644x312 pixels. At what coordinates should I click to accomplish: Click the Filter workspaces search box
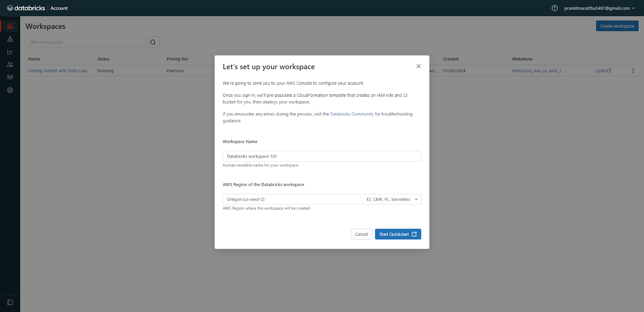pos(86,42)
